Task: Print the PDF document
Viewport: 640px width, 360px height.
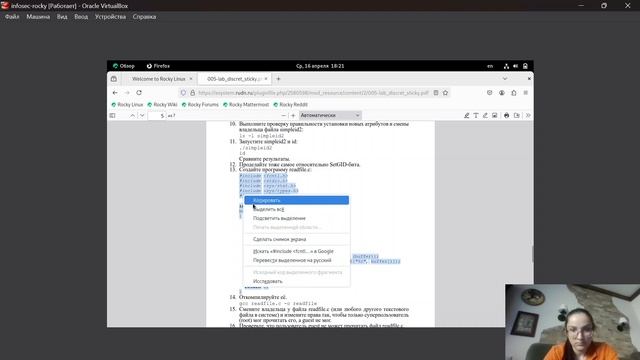Action: (507, 116)
